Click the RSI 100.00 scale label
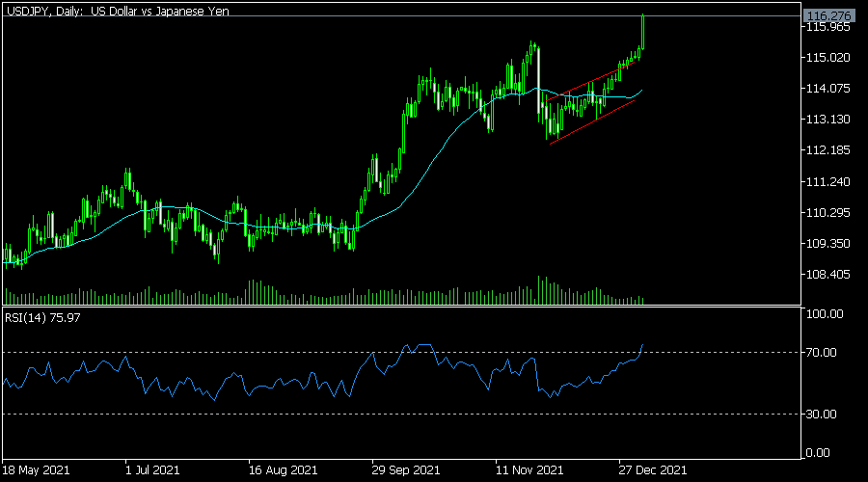The width and height of the screenshot is (868, 482). [825, 313]
